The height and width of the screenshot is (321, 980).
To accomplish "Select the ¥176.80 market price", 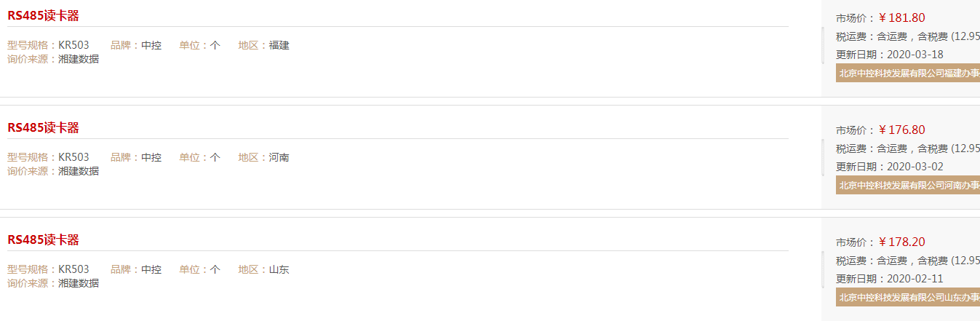I will [x=902, y=130].
